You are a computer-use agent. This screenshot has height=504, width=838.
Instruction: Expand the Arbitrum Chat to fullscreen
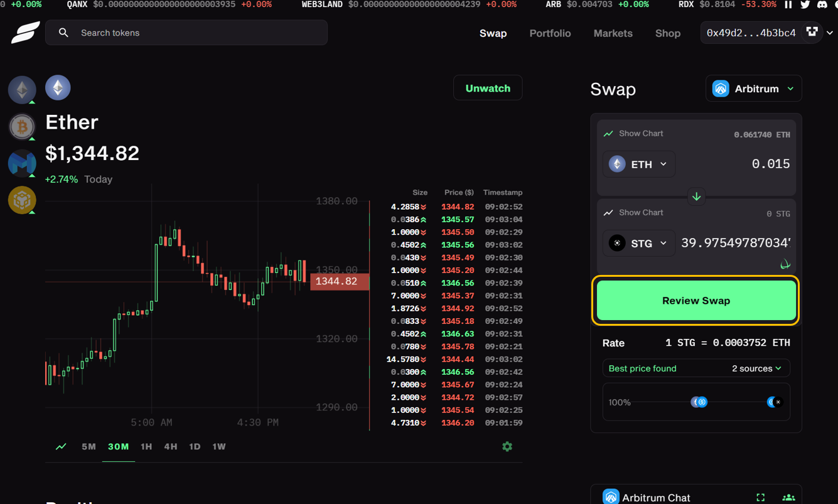point(761,498)
